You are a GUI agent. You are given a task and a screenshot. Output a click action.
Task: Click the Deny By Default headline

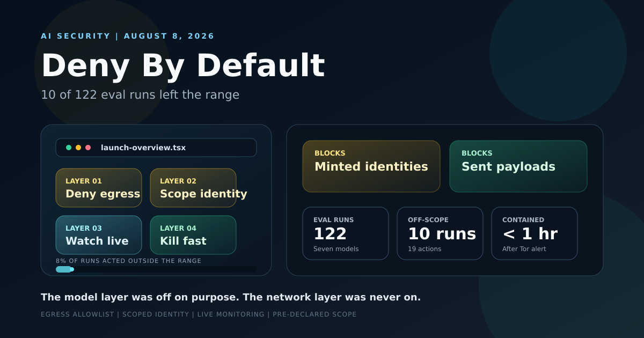click(x=183, y=66)
